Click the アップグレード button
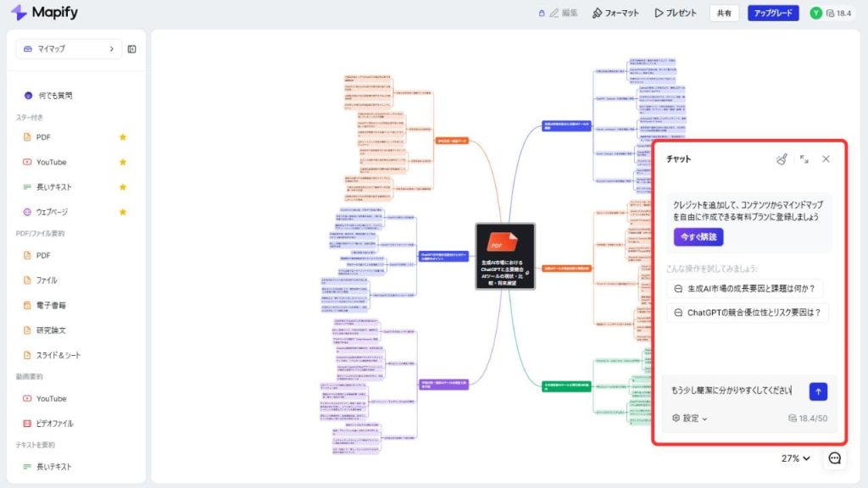Viewport: 868px width, 488px height. click(773, 13)
